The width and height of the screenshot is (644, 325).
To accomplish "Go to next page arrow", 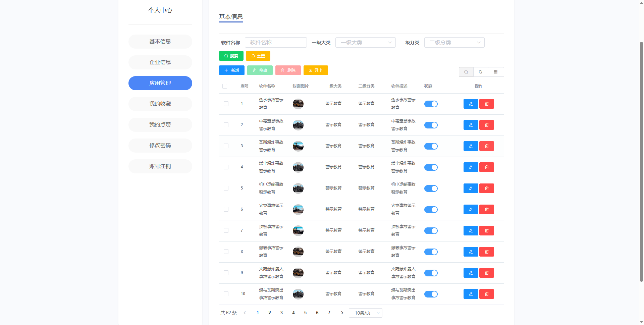I will (342, 313).
